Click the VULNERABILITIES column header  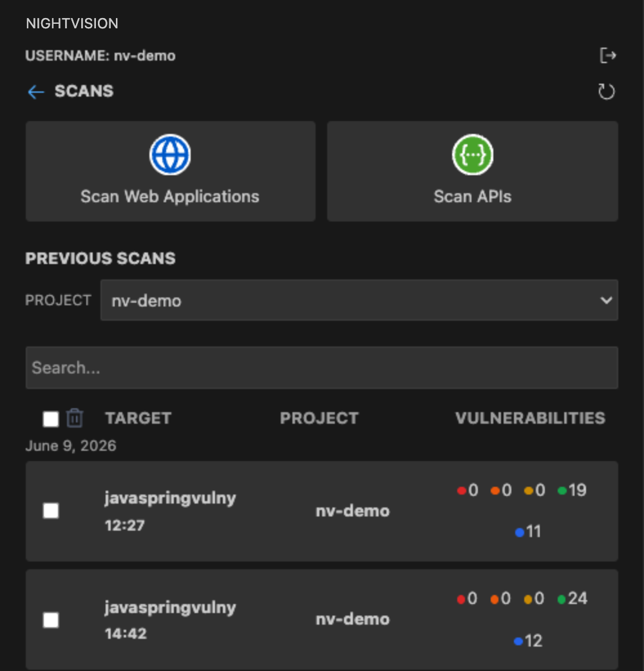coord(530,418)
